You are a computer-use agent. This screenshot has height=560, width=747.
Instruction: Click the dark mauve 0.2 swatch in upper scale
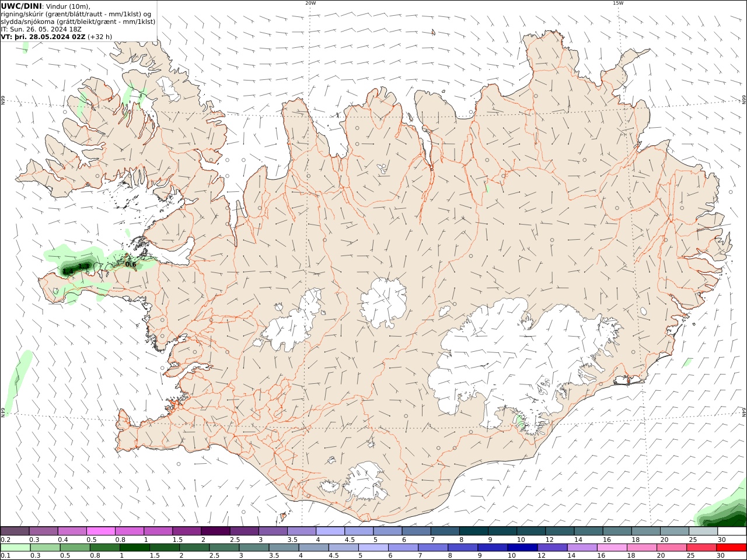point(15,531)
